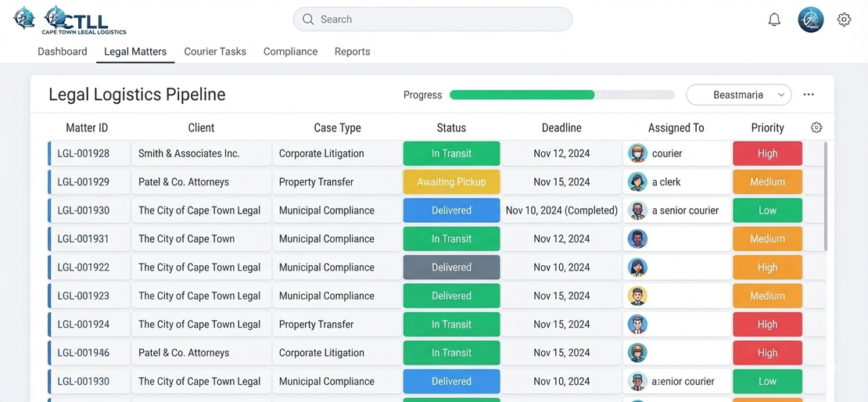Image resolution: width=868 pixels, height=402 pixels.
Task: Click assignee avatar in LGL-001923 row
Action: point(638,296)
